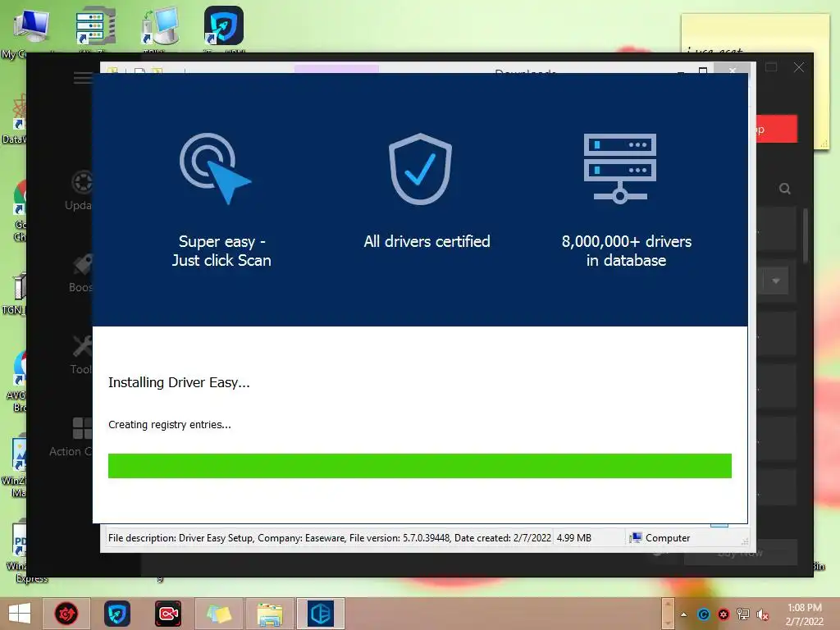Select the My Computer desktop icon
The image size is (840, 630).
coord(32,25)
